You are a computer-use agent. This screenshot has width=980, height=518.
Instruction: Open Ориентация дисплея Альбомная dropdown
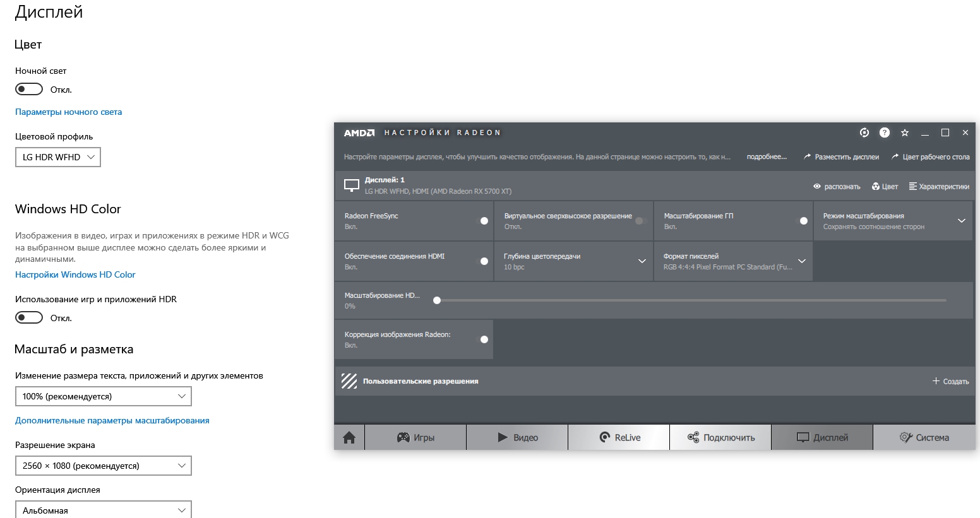pyautogui.click(x=104, y=510)
